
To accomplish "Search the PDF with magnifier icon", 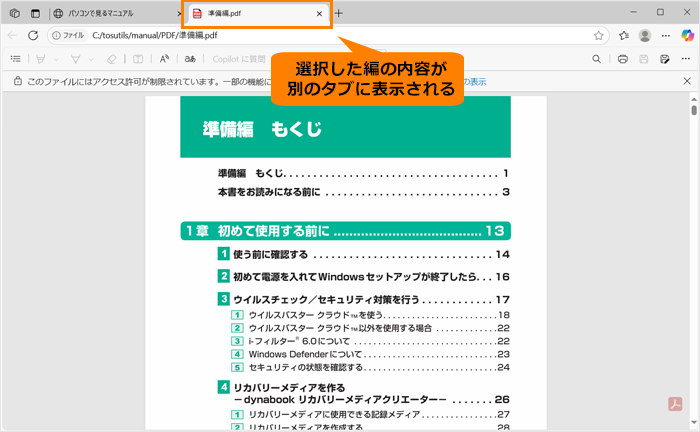I will click(x=596, y=59).
